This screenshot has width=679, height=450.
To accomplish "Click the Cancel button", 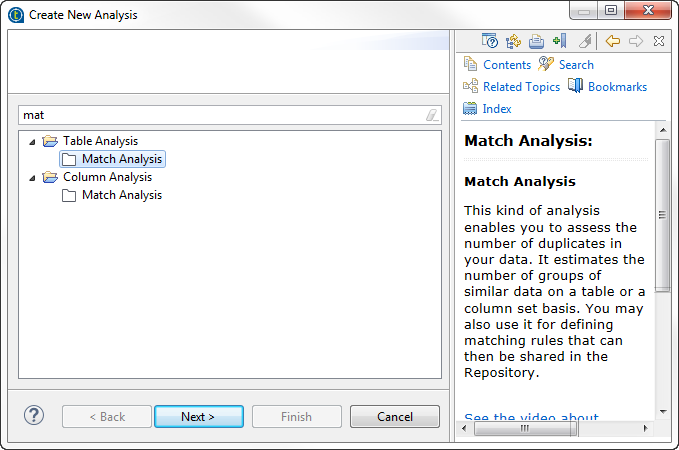I will click(x=394, y=417).
